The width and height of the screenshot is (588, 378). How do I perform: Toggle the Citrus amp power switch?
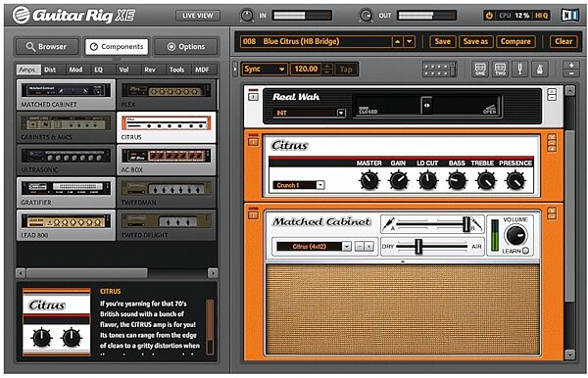[x=254, y=142]
